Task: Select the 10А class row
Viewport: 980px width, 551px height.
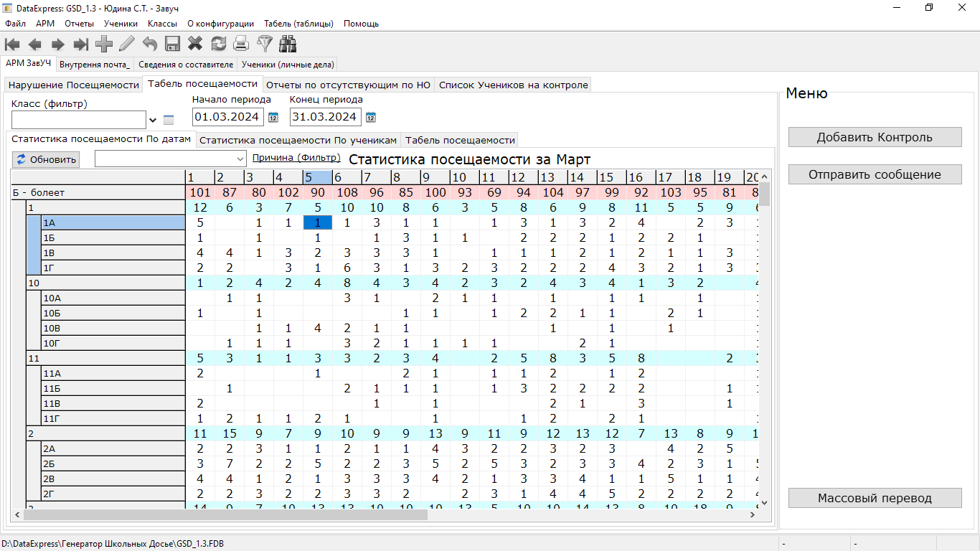Action: (x=113, y=298)
